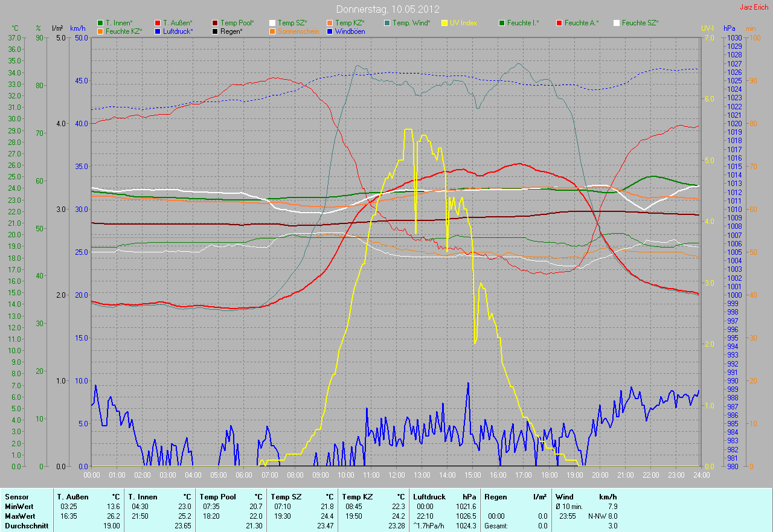Select the 'Temp KZ*' legend label
Screen dimensions: 773x532
[x=350, y=23]
